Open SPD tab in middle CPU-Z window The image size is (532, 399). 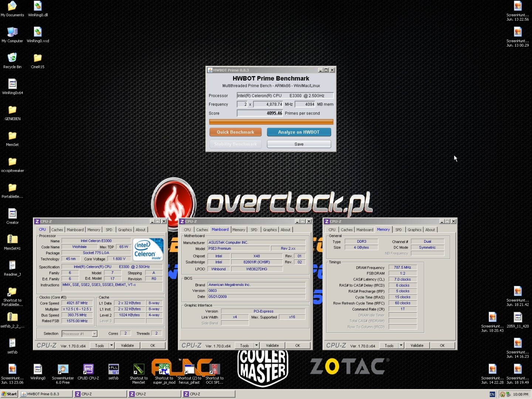[254, 230]
